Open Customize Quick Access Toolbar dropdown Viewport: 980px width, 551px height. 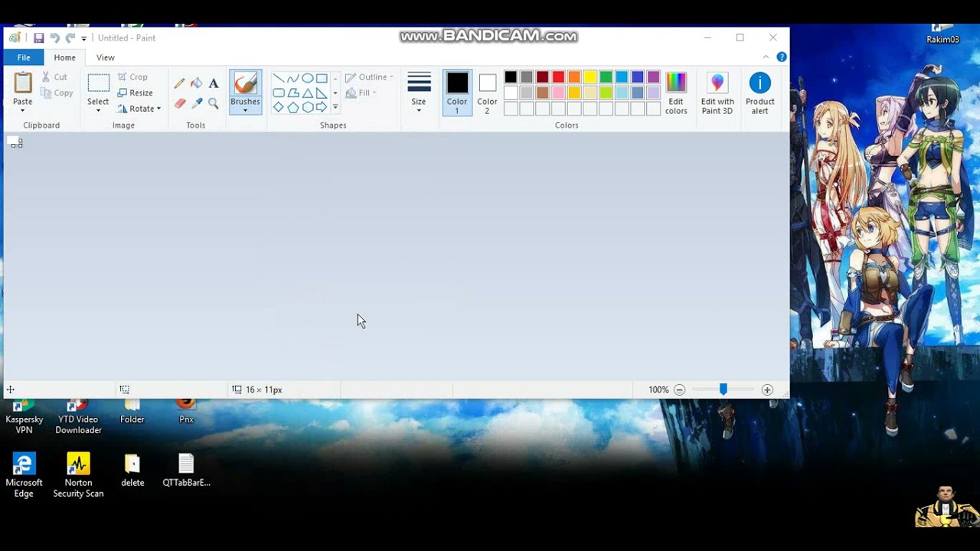point(83,38)
